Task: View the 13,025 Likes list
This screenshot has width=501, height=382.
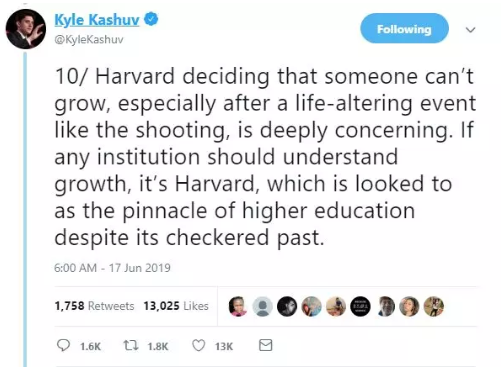Action: 176,306
